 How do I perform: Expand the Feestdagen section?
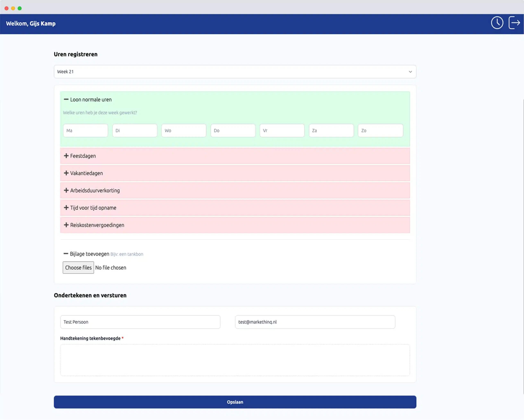[x=66, y=156]
